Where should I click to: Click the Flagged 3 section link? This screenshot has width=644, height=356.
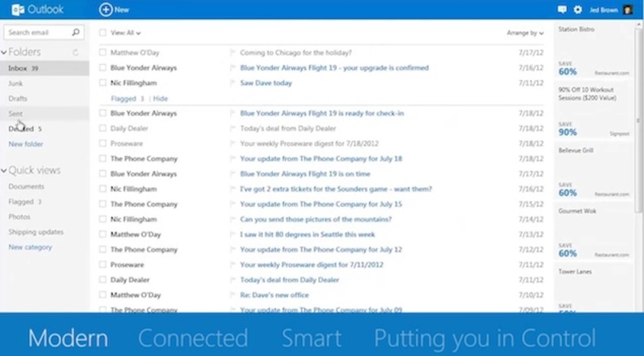tap(127, 99)
